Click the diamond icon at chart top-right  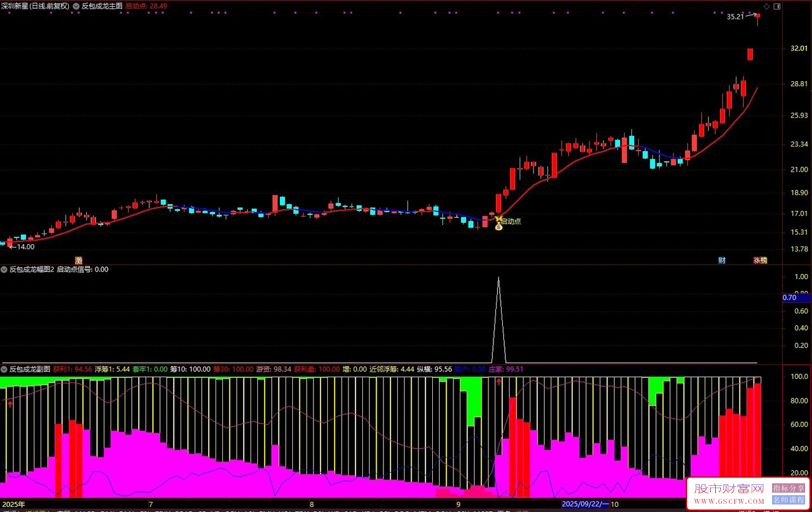tap(766, 6)
